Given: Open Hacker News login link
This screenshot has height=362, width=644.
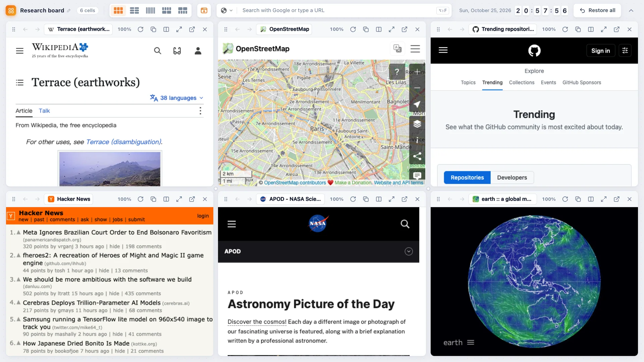Looking at the screenshot, I should click(203, 216).
